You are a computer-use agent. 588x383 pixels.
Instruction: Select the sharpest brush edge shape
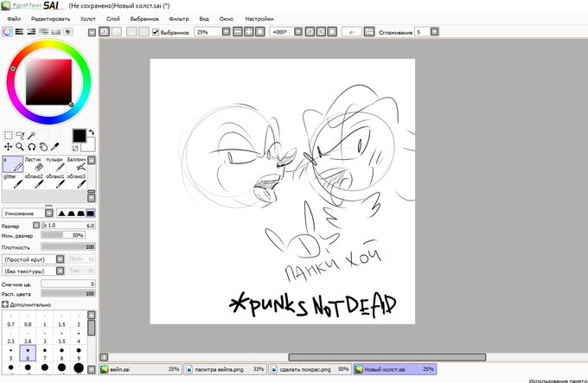click(62, 214)
